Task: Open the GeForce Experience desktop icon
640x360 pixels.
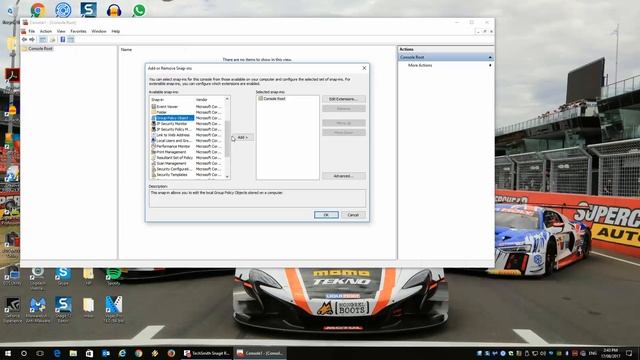Action: pos(12,309)
